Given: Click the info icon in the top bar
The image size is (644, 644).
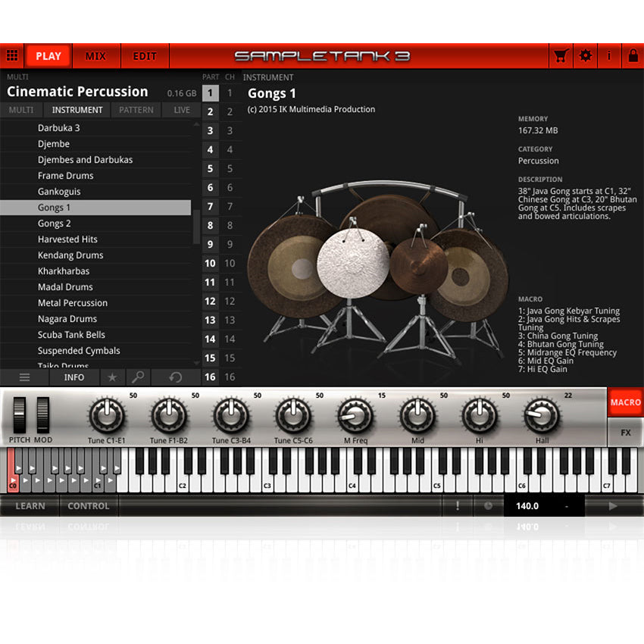Looking at the screenshot, I should (610, 55).
